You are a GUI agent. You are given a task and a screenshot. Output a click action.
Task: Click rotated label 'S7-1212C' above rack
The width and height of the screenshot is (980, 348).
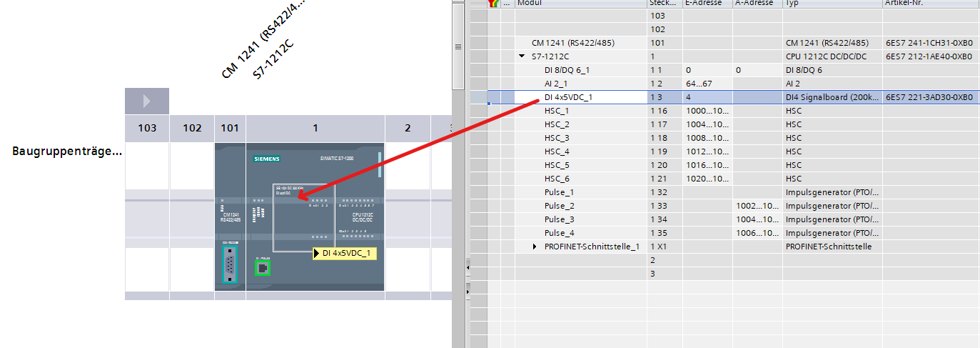(274, 59)
